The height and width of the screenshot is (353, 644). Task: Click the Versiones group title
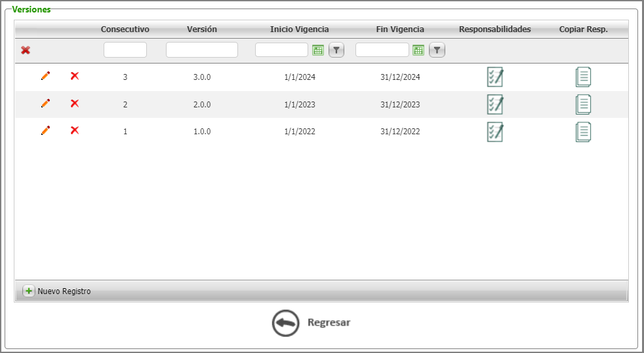click(31, 9)
